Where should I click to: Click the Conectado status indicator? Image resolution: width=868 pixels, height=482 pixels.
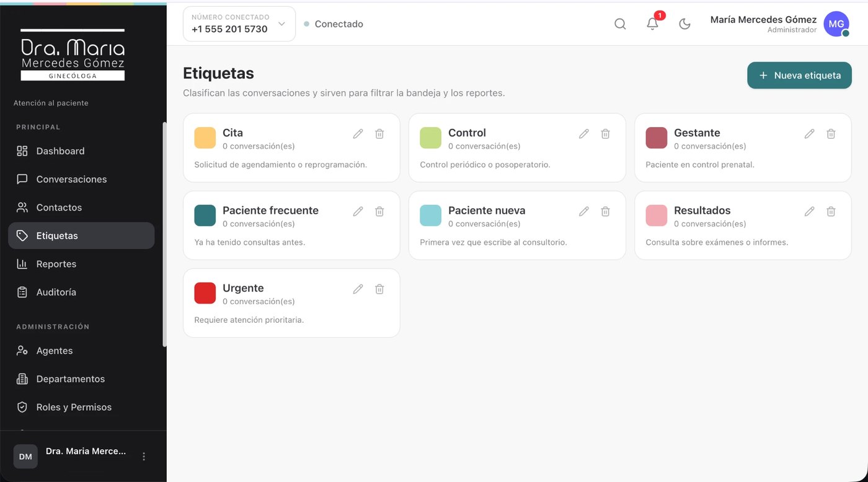334,24
